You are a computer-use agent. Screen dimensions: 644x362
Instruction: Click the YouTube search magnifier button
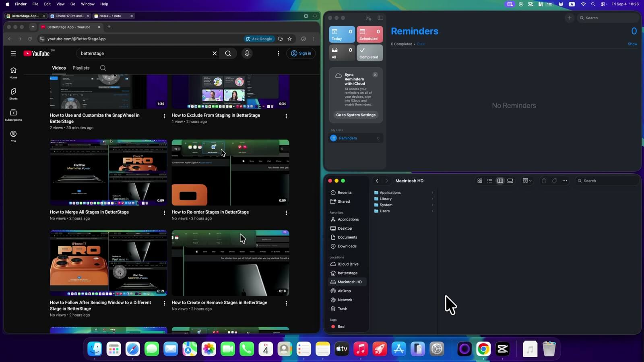[x=228, y=53]
